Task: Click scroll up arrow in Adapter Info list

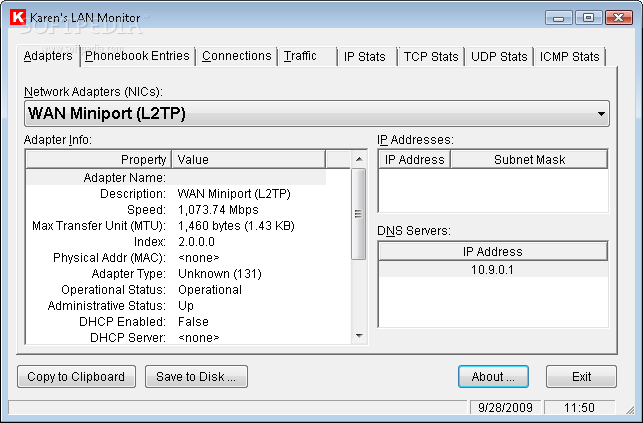Action: [359, 159]
